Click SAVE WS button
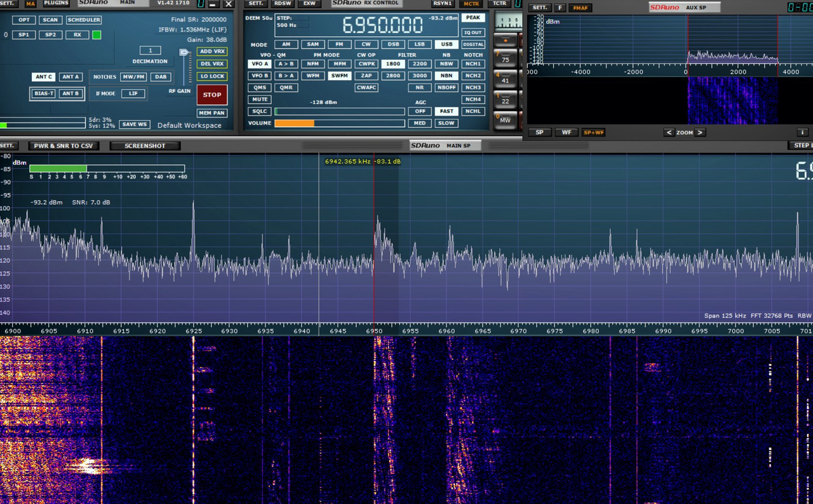Viewport: 813px width, 504px height. (x=135, y=124)
